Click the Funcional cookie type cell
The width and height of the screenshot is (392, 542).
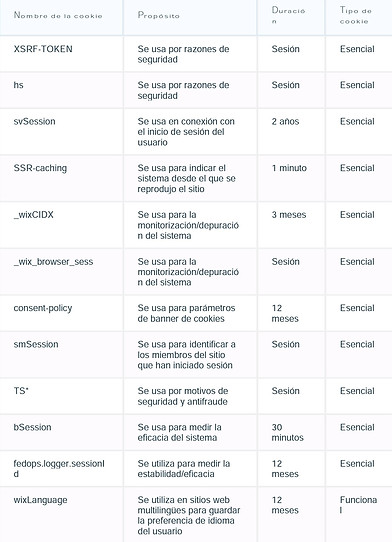(358, 505)
